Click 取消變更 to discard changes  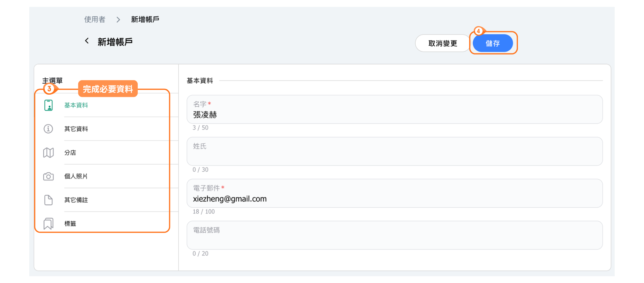click(x=442, y=43)
